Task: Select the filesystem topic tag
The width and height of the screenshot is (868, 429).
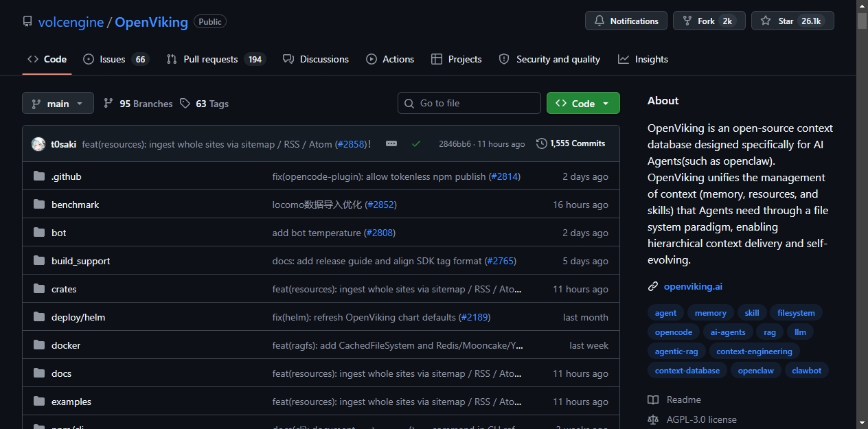Action: click(796, 313)
